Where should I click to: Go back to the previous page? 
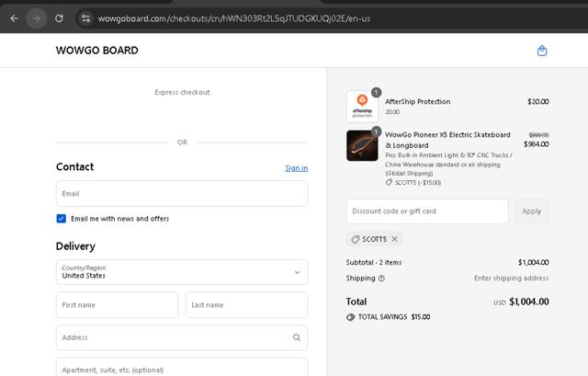(15, 18)
